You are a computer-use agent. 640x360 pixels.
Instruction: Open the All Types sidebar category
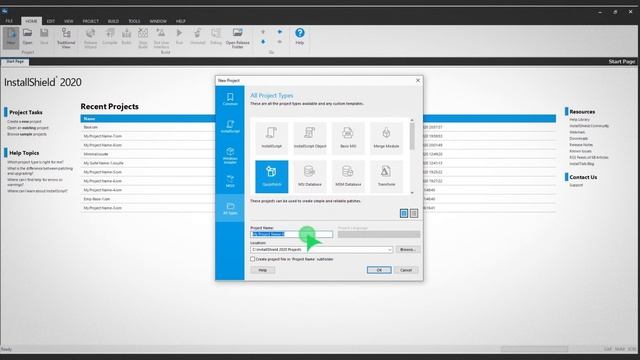(x=230, y=208)
